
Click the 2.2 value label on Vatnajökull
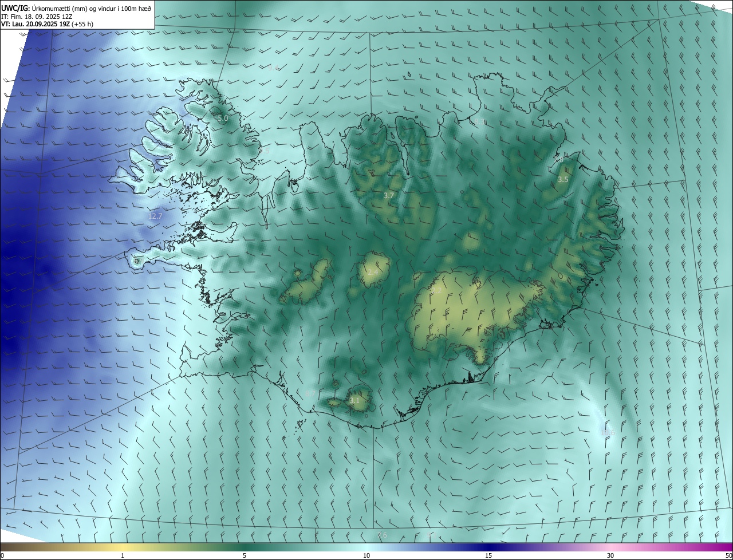coord(436,291)
